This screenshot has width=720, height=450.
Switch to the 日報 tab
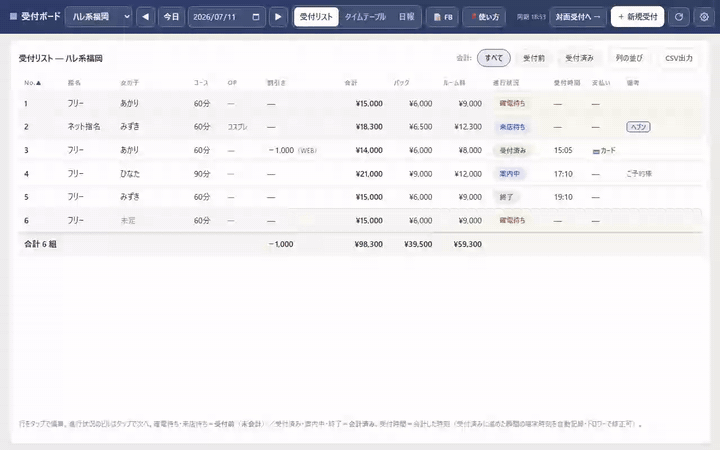coord(406,17)
